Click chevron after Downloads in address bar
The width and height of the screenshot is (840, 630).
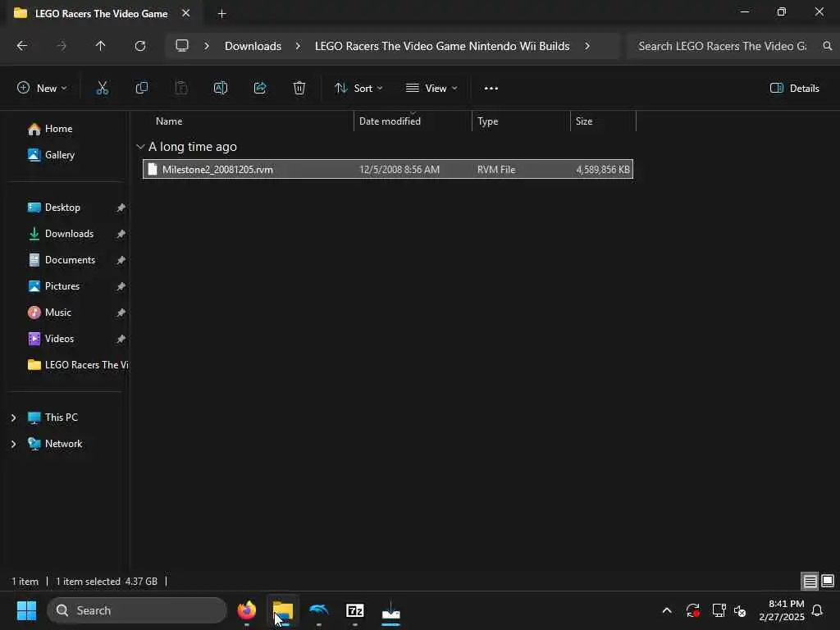point(298,46)
